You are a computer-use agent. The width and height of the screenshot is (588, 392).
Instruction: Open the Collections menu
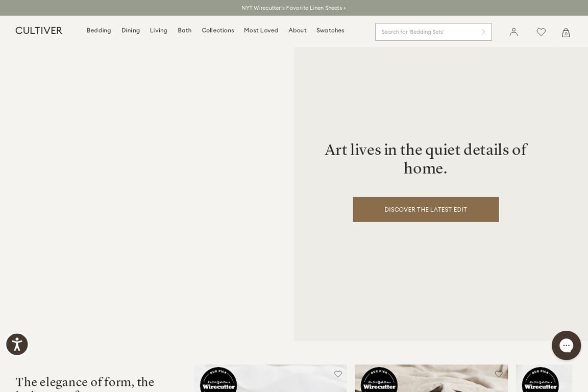coord(218,31)
